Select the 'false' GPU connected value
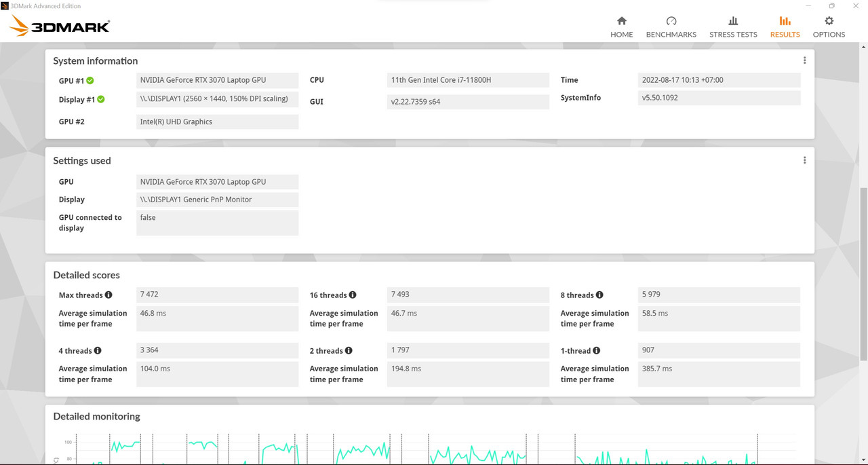The height and width of the screenshot is (465, 868). (217, 223)
